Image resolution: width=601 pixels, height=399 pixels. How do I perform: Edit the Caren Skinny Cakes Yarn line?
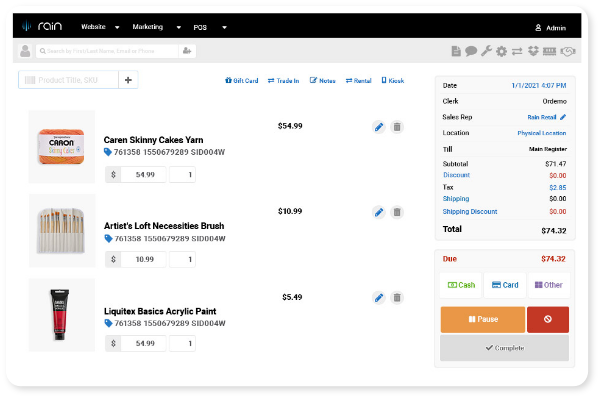coord(379,127)
